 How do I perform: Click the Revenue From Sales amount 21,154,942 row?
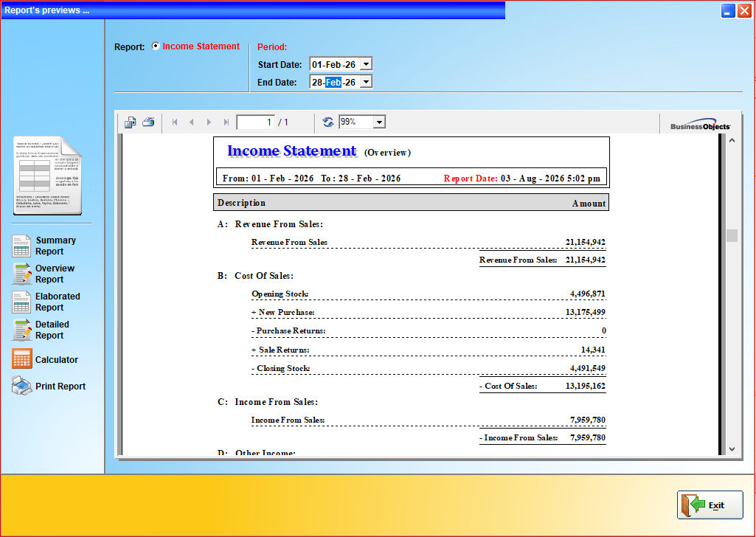pos(429,242)
